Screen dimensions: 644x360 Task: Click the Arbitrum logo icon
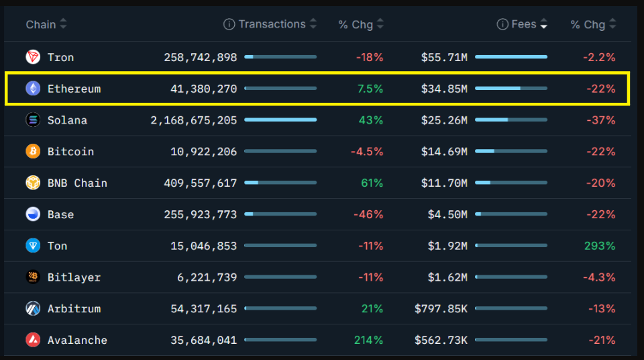pos(33,308)
